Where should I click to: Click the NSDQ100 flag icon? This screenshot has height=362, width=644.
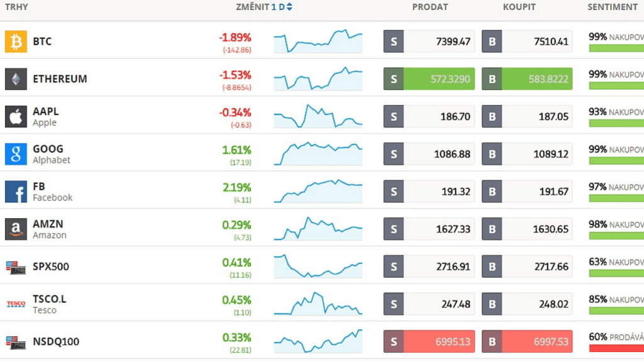(x=16, y=342)
